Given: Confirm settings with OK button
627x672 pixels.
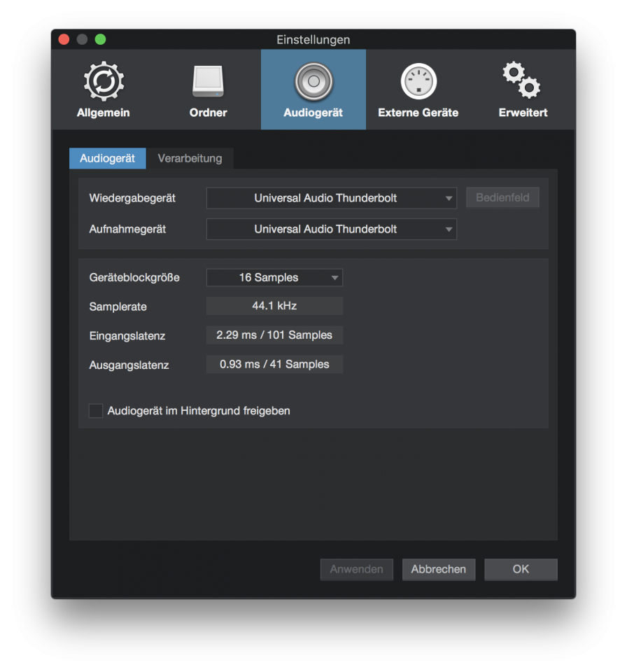Looking at the screenshot, I should point(521,569).
